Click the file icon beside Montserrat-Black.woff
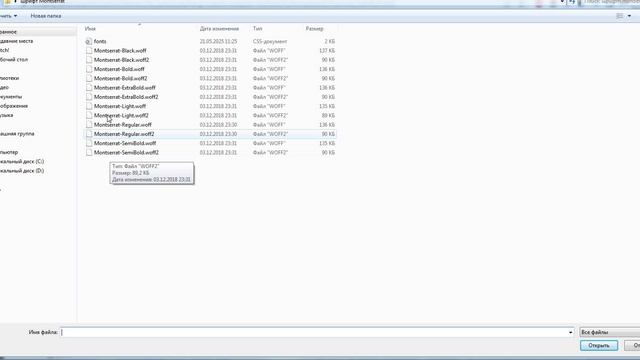This screenshot has height=360, width=640. click(x=89, y=51)
